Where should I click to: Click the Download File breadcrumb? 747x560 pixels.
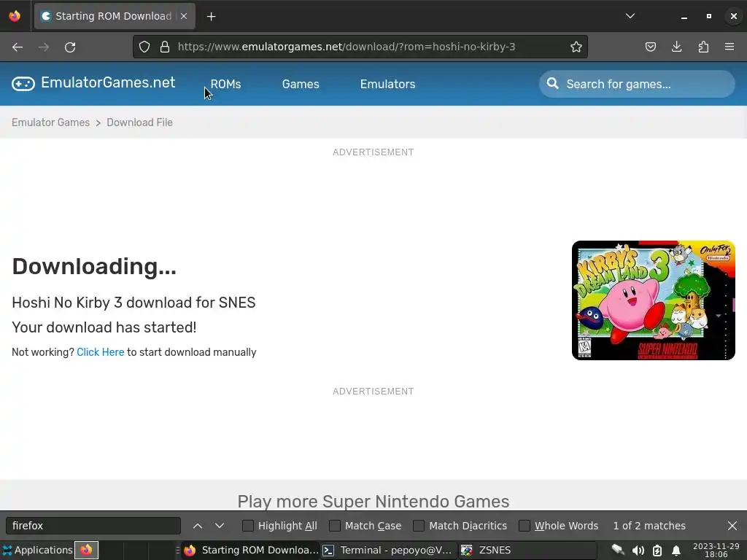coord(139,122)
